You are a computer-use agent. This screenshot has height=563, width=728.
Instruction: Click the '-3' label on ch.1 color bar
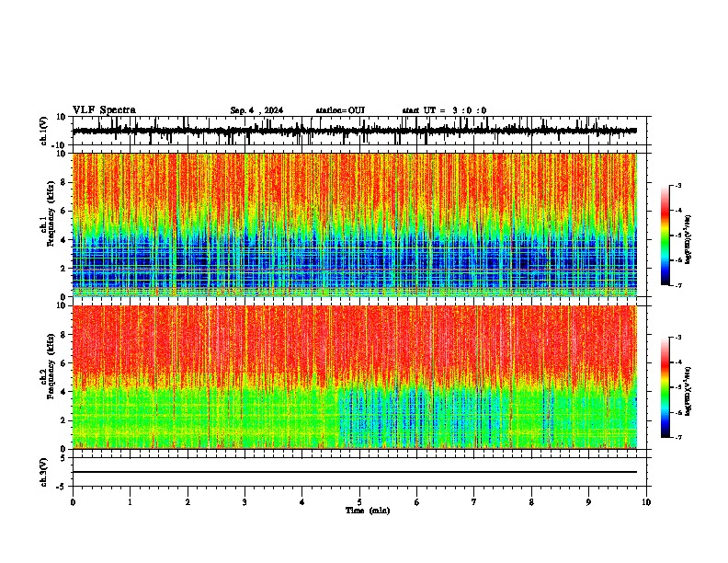click(x=678, y=185)
